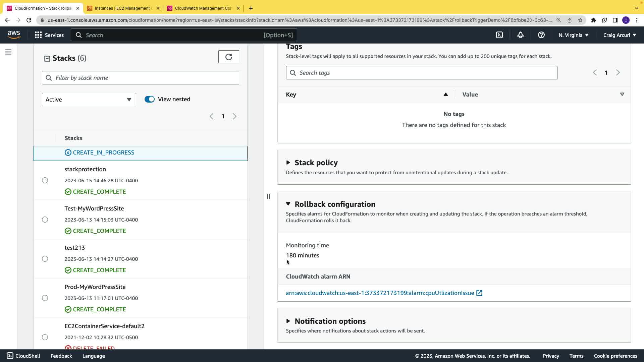The height and width of the screenshot is (362, 644).
Task: Open the help question mark icon
Action: tap(541, 35)
